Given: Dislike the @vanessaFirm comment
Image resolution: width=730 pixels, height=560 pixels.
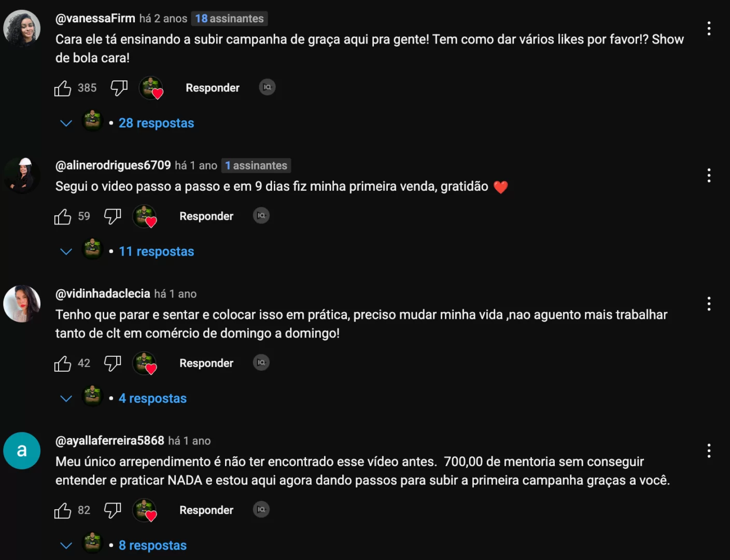Looking at the screenshot, I should pos(119,88).
